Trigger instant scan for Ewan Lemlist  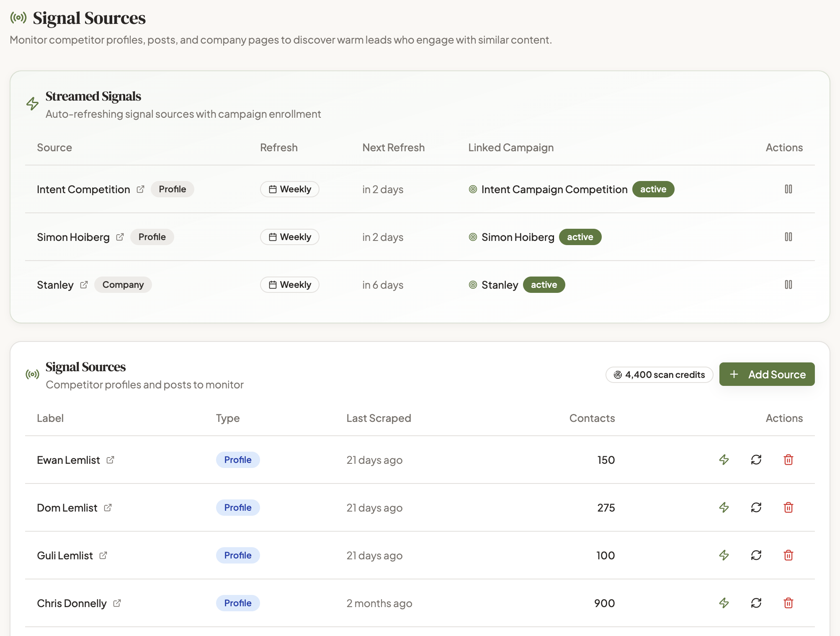point(724,460)
